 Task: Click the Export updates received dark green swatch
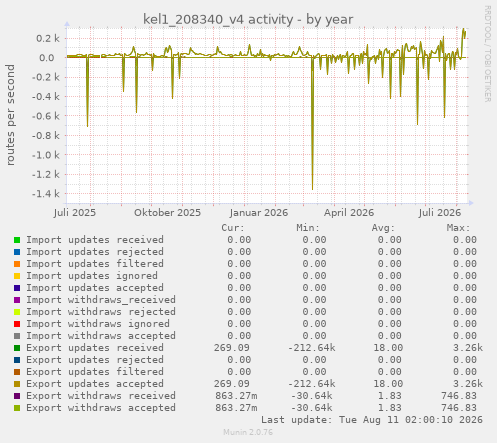17,348
